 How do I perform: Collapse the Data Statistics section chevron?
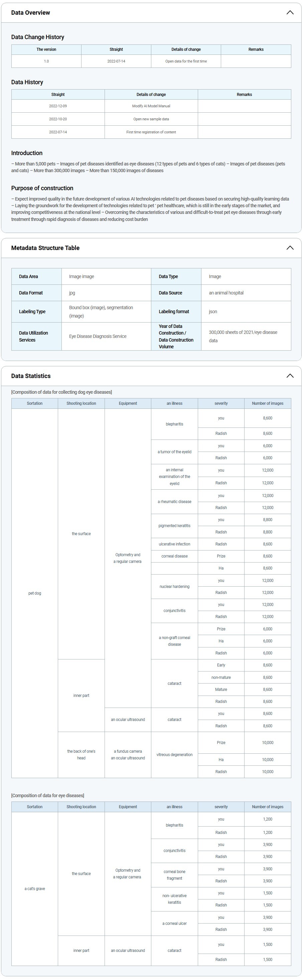point(290,376)
